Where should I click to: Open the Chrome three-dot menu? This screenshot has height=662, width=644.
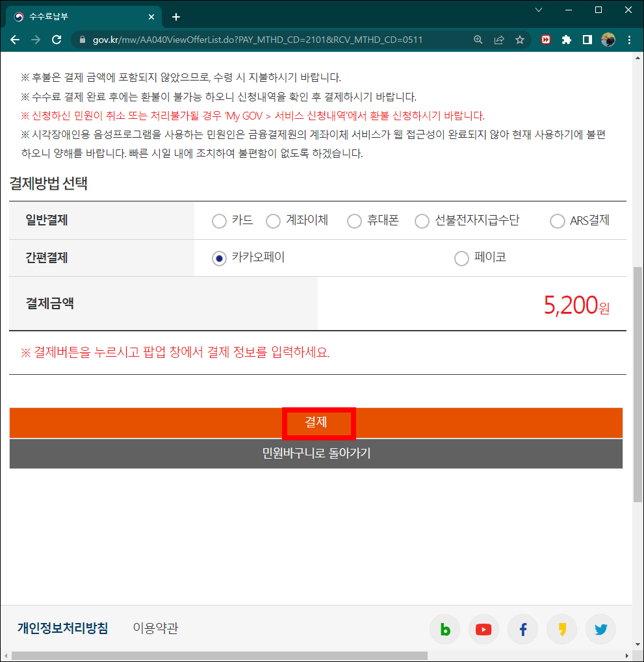(628, 39)
